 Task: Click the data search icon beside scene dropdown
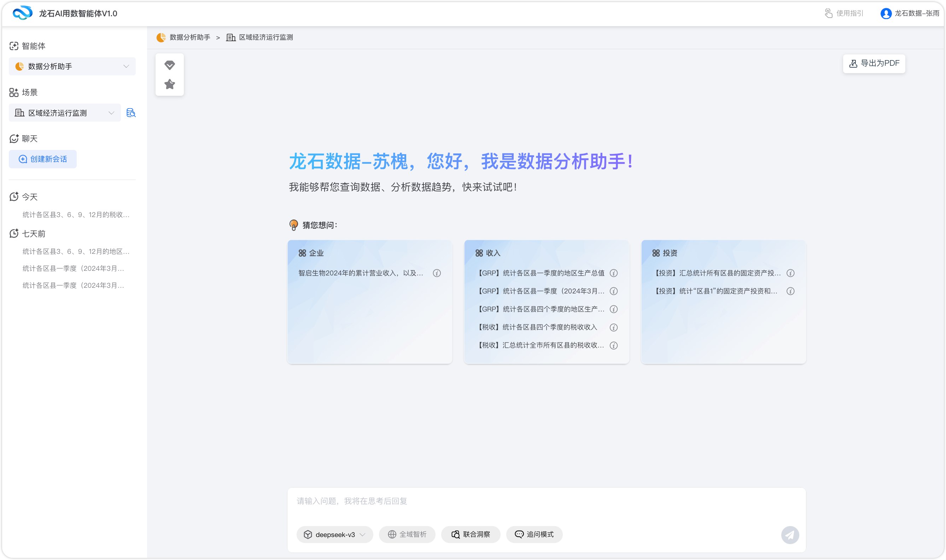point(131,113)
